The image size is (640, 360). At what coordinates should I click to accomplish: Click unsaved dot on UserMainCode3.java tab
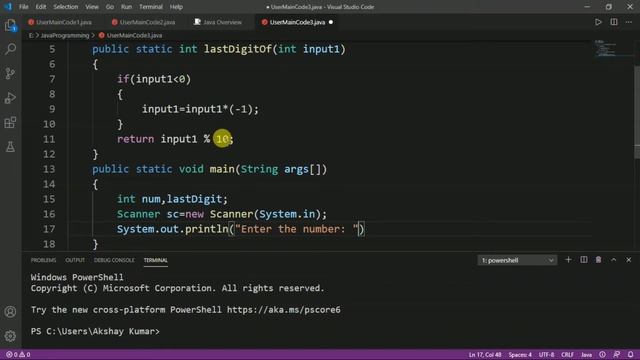click(x=331, y=22)
